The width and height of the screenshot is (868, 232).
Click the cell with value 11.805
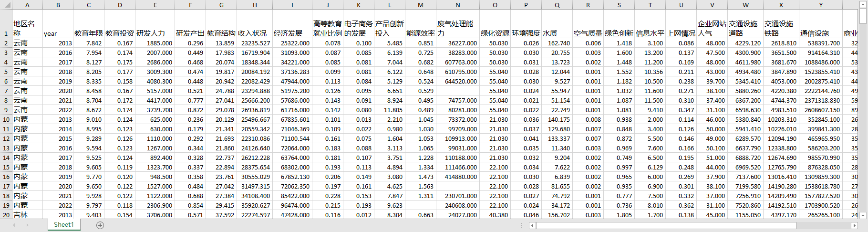[390, 110]
